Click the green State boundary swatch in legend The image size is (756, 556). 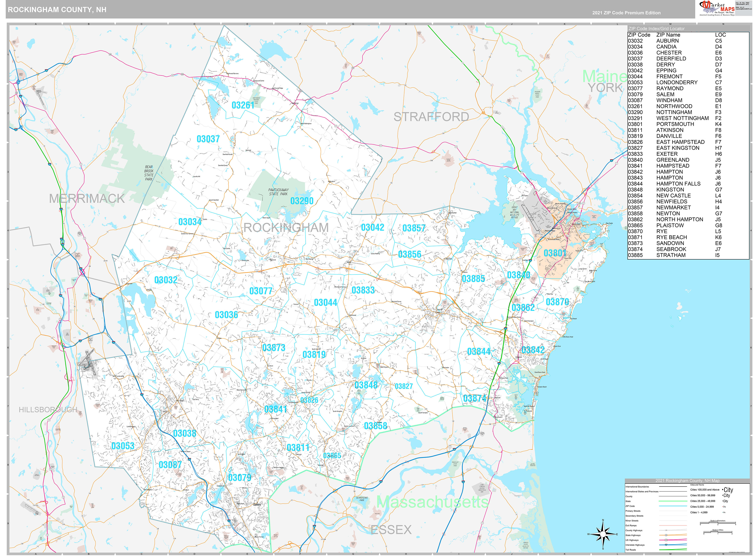pos(673,501)
